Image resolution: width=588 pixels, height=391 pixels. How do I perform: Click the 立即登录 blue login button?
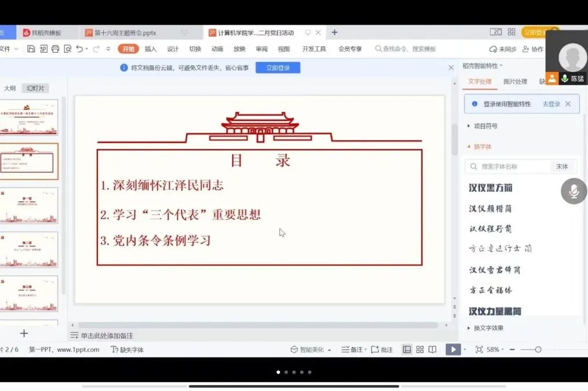pos(278,67)
